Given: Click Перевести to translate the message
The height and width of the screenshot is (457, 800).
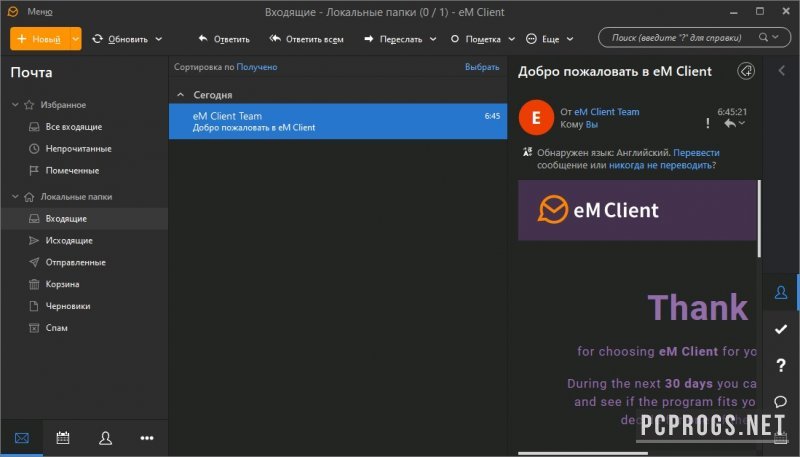Looking at the screenshot, I should [x=696, y=153].
